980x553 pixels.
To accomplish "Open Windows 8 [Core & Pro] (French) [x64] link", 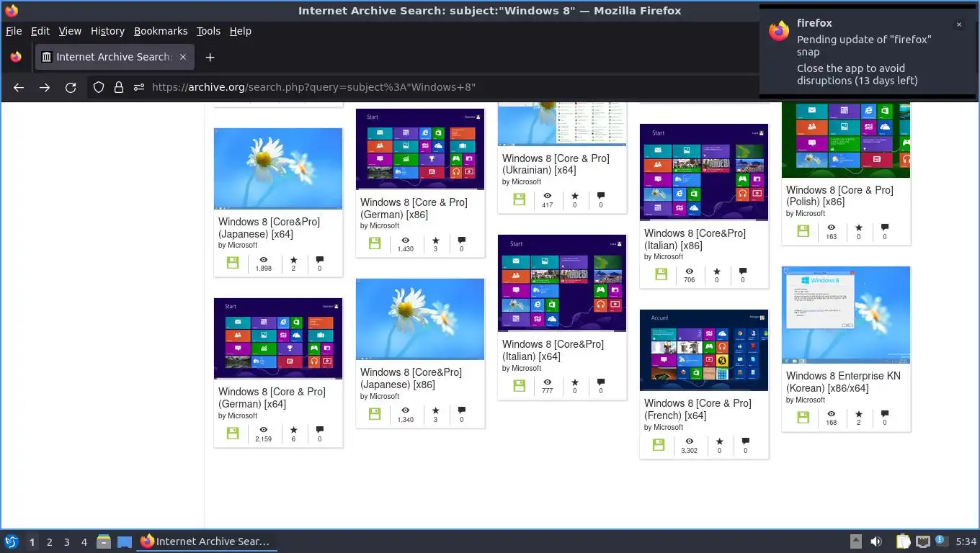I will (698, 409).
